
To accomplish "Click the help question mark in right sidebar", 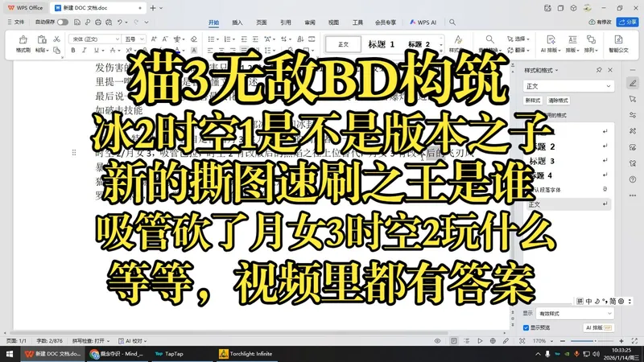I will click(633, 179).
